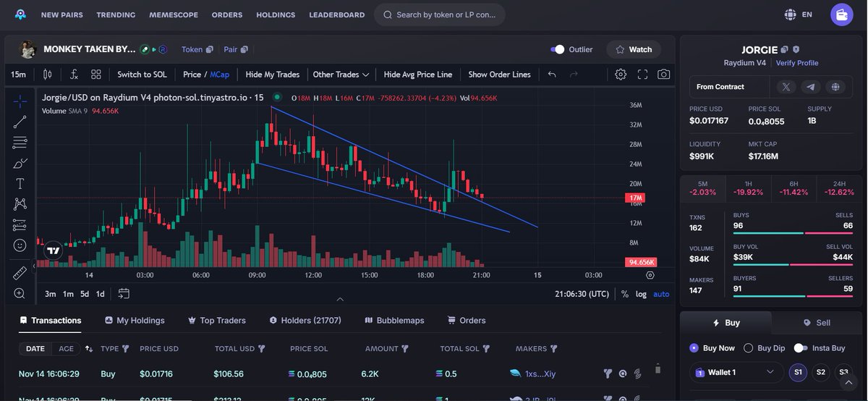Open the My Holdings tab
868x401 pixels.
(135, 320)
